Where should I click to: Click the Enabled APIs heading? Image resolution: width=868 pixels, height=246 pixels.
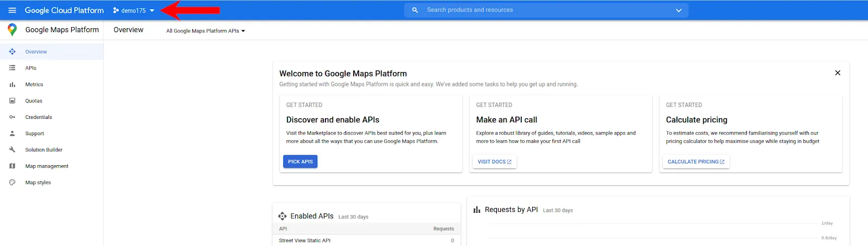coord(312,216)
